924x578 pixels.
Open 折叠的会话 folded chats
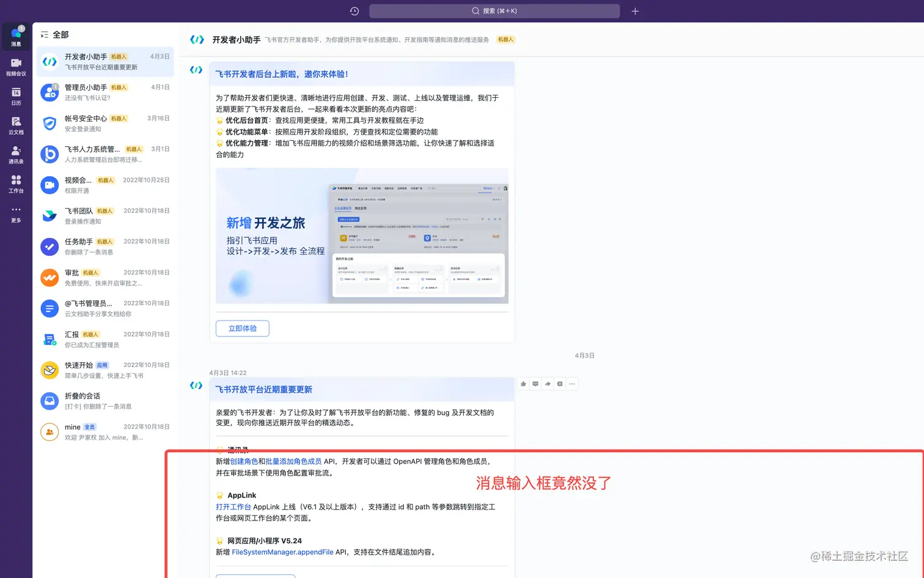[x=105, y=401]
